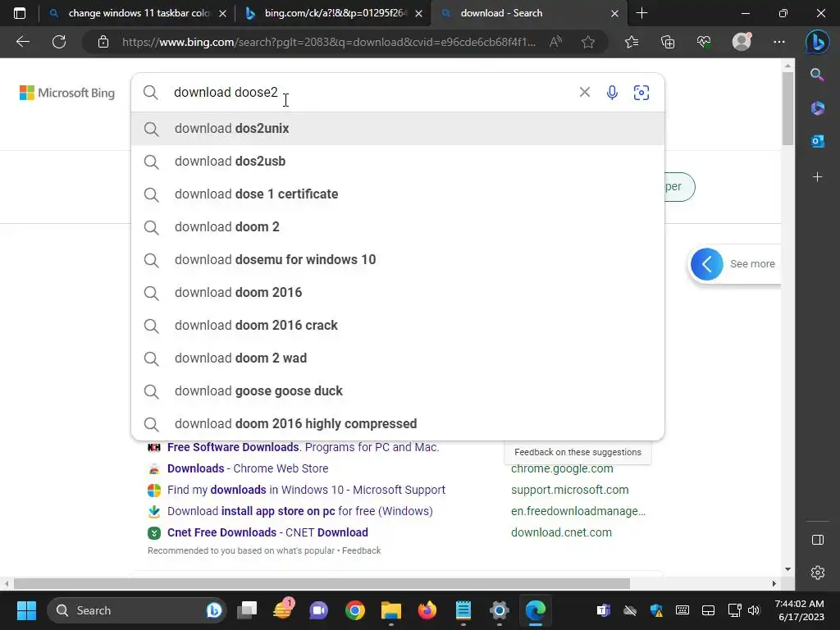Pick suggestion 'download dose 1 certificate'
This screenshot has height=630, width=840.
(398, 194)
